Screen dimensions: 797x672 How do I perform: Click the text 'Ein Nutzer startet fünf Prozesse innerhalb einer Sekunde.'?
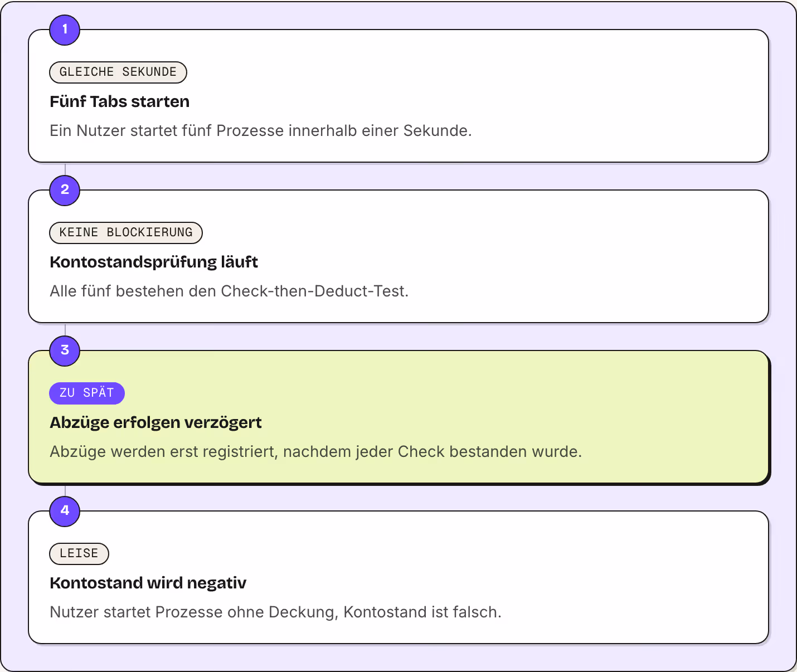pyautogui.click(x=261, y=130)
